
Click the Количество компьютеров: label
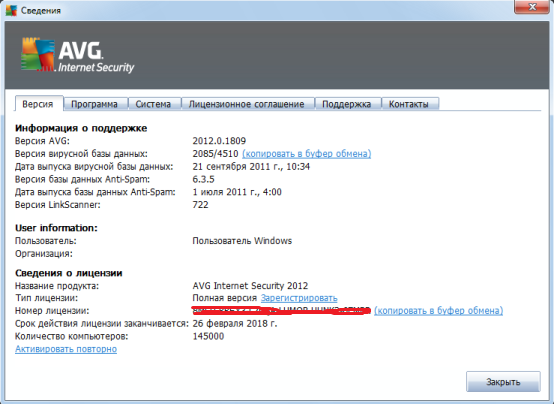point(71,336)
